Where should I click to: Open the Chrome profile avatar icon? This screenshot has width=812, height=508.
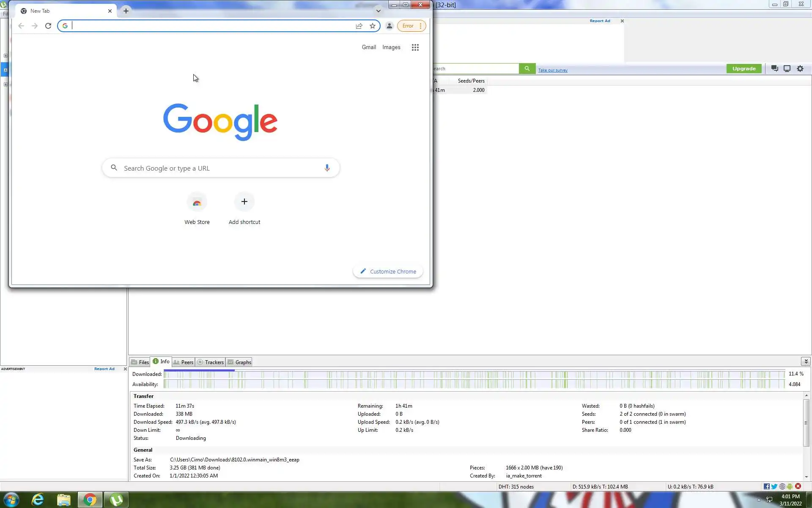point(389,26)
